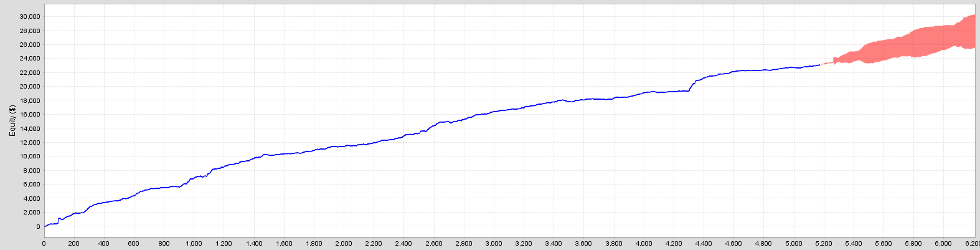Click the 2,200 tick label on horizontal axis
This screenshot has width=980, height=250.
coord(374,244)
